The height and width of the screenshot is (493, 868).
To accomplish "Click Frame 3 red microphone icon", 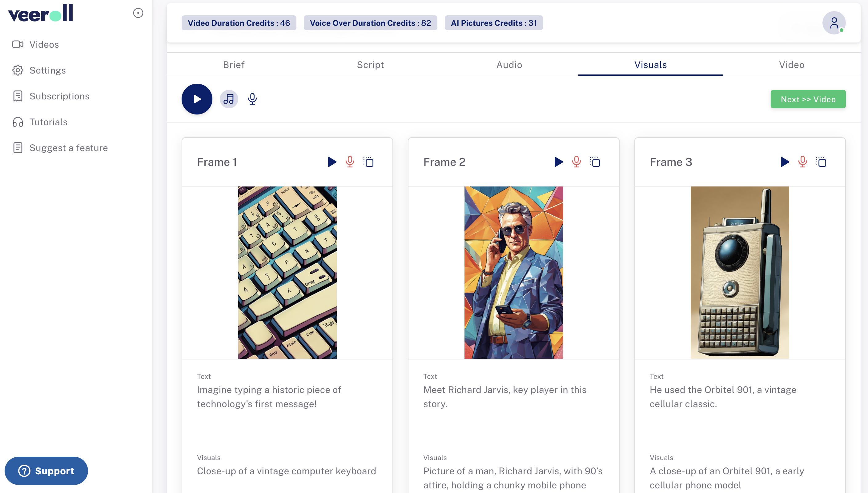I will (802, 162).
